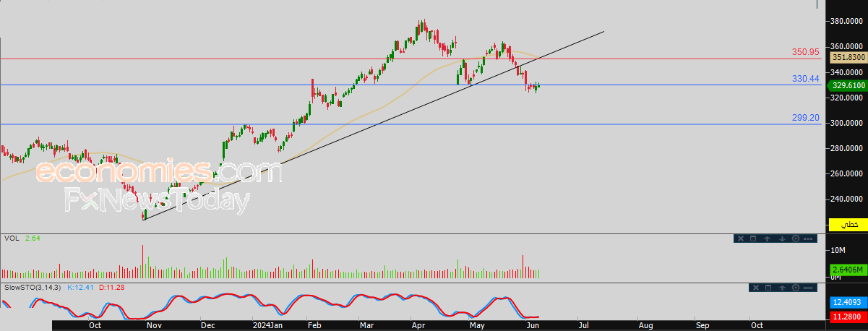Click the VOL indicator label
Viewport: 868px width, 331px height.
point(12,238)
